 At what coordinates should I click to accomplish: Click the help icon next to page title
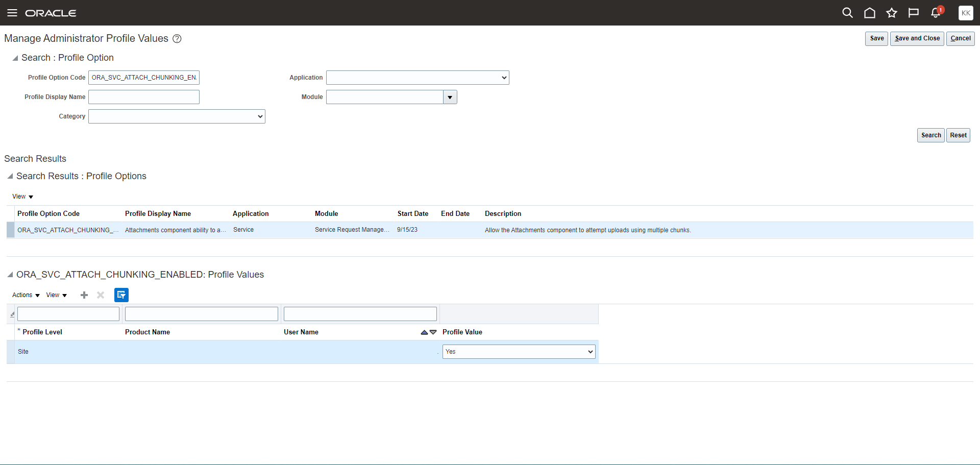pyautogui.click(x=177, y=38)
